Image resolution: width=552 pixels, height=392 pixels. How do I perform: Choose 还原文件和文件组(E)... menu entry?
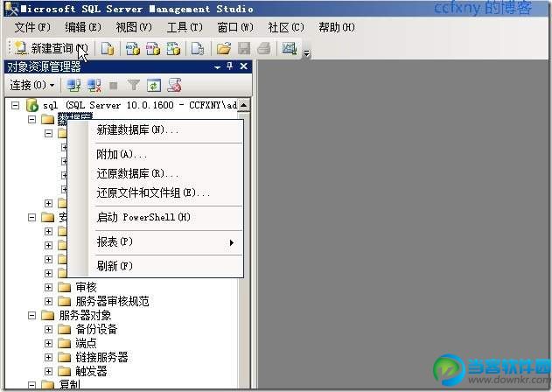pos(155,193)
